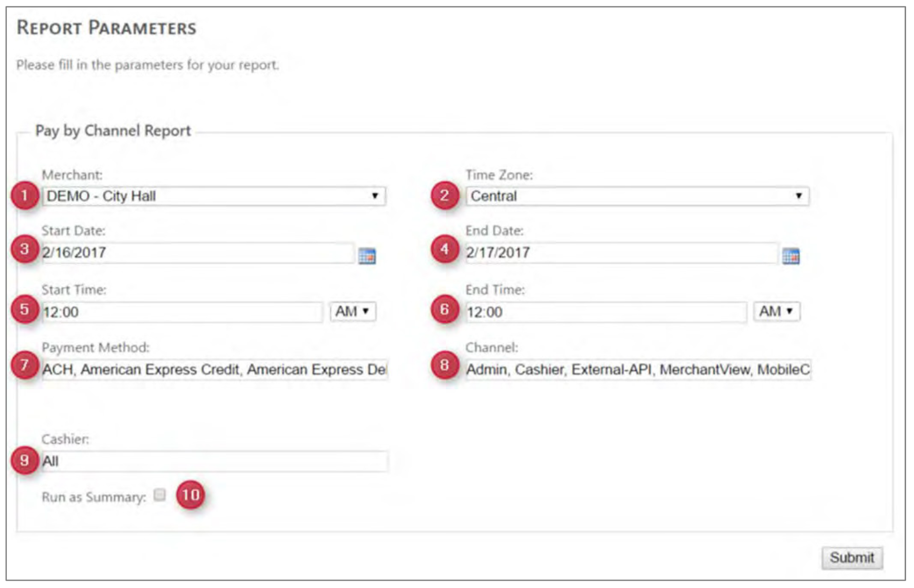914x588 pixels.
Task: Open the Merchant dropdown showing DEMO - City Hall
Action: click(213, 196)
